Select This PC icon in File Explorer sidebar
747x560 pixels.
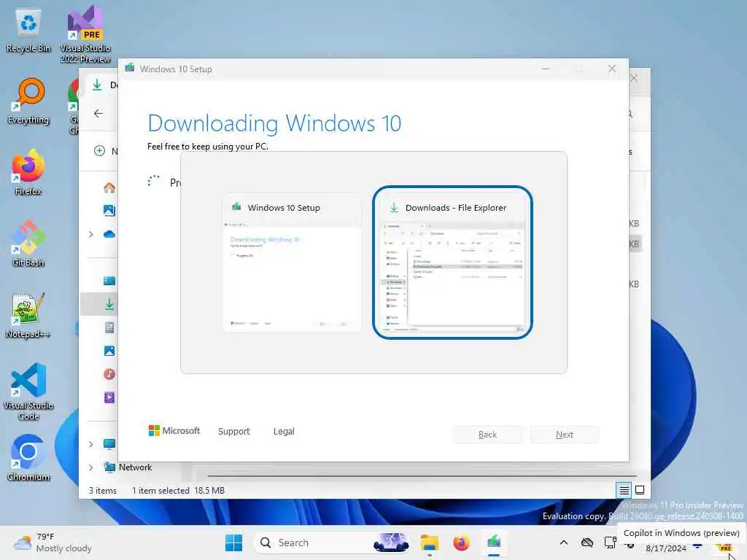coord(109,444)
